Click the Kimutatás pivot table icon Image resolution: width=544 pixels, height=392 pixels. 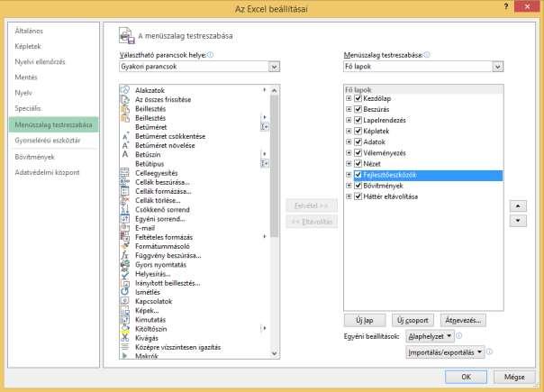124,319
